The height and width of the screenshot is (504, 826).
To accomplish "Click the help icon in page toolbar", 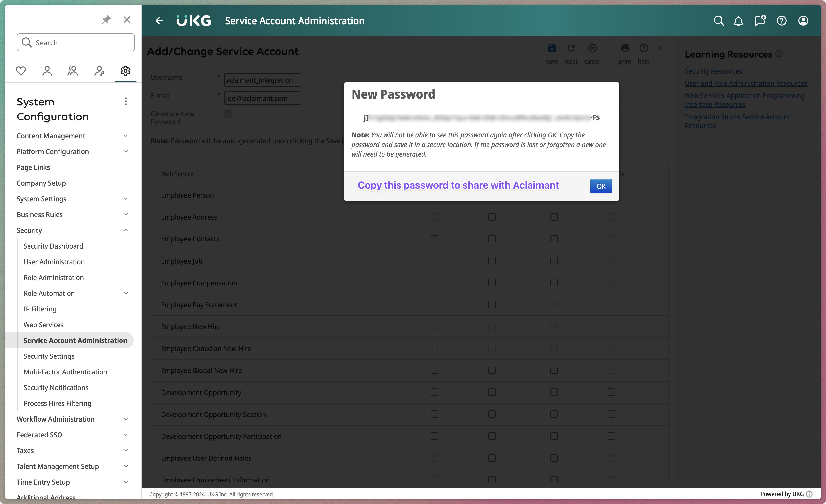I will point(644,48).
